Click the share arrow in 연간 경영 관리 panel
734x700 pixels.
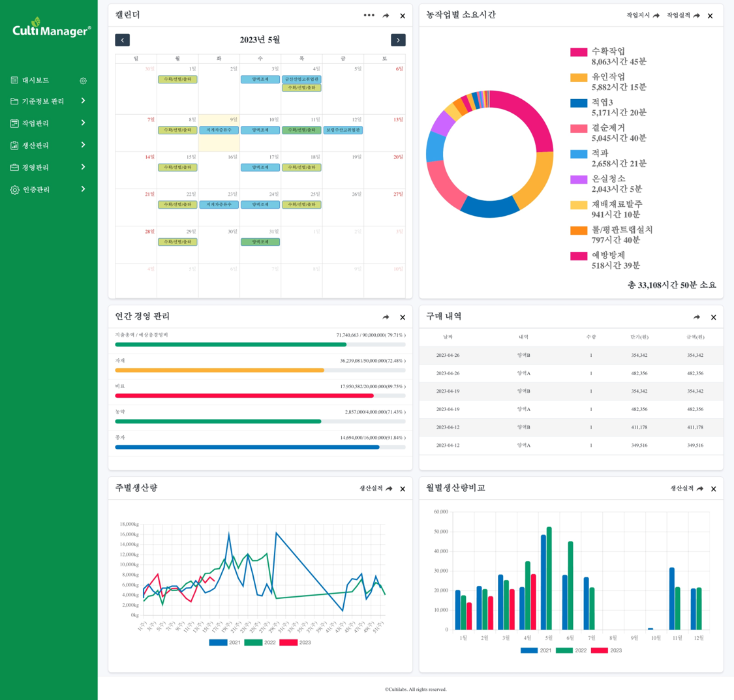coord(386,317)
